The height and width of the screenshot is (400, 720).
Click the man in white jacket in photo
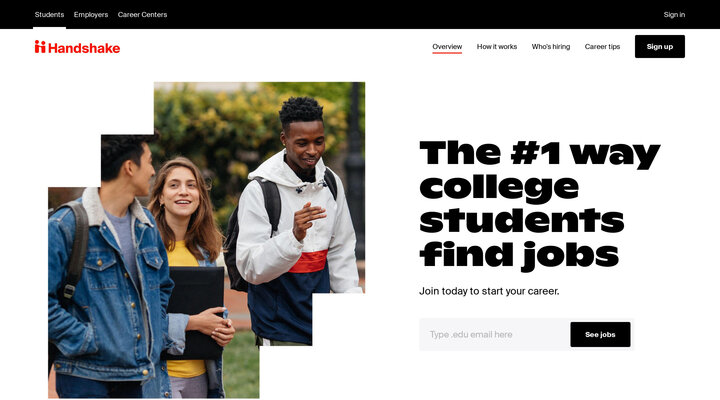pos(296,220)
